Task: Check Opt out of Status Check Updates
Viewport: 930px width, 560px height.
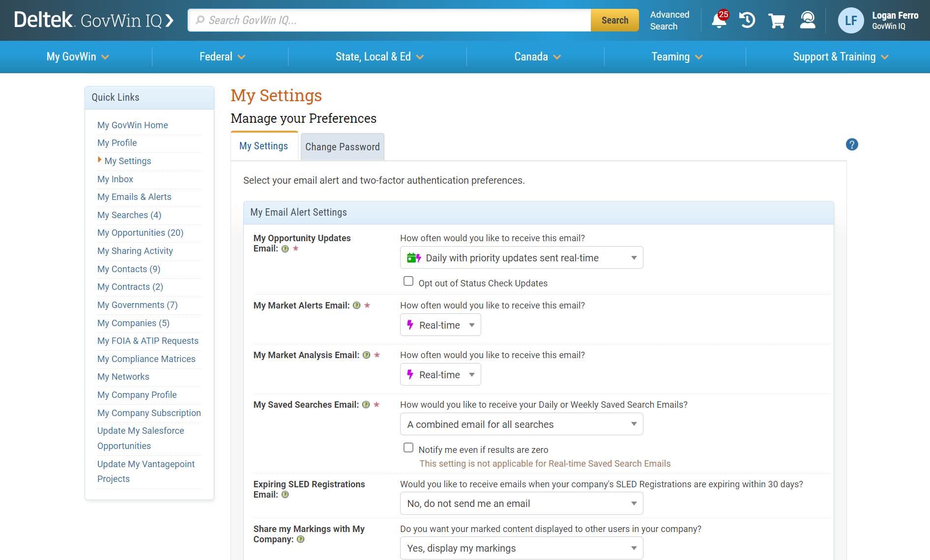Action: click(408, 281)
